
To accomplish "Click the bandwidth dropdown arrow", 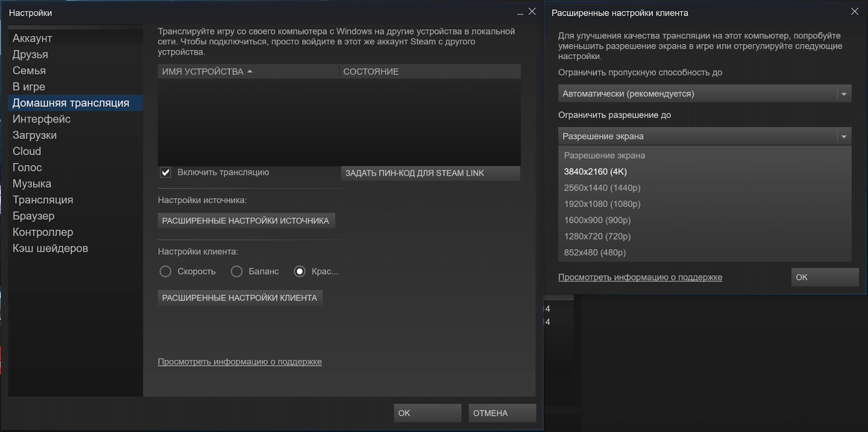I will [x=844, y=94].
